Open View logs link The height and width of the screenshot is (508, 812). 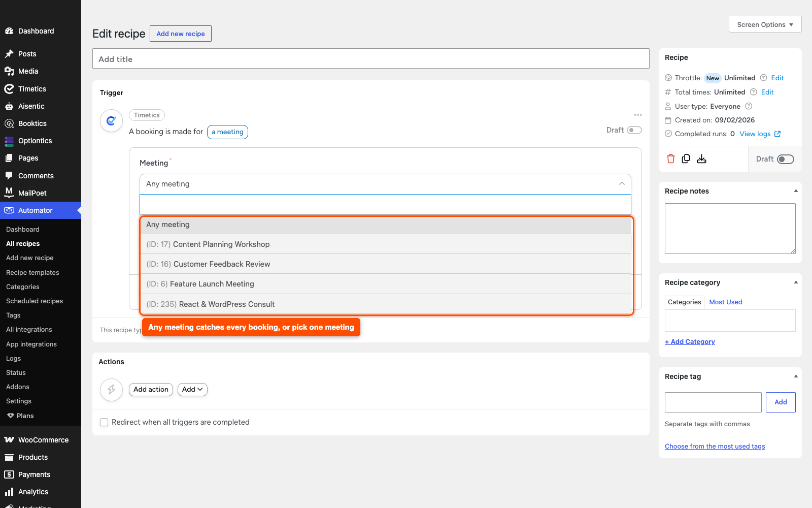(x=760, y=134)
